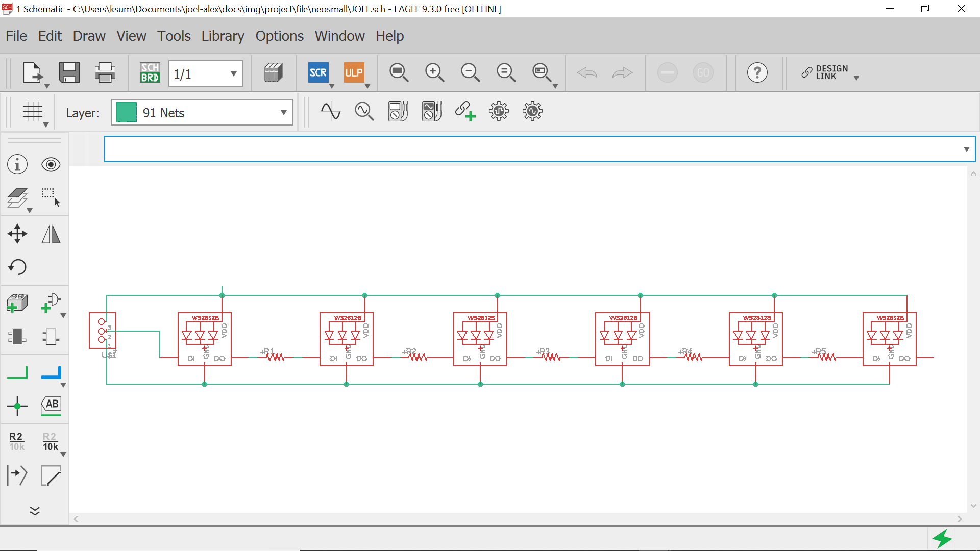The image size is (980, 551).
Task: Click the green Nets layer color swatch
Action: click(x=126, y=113)
